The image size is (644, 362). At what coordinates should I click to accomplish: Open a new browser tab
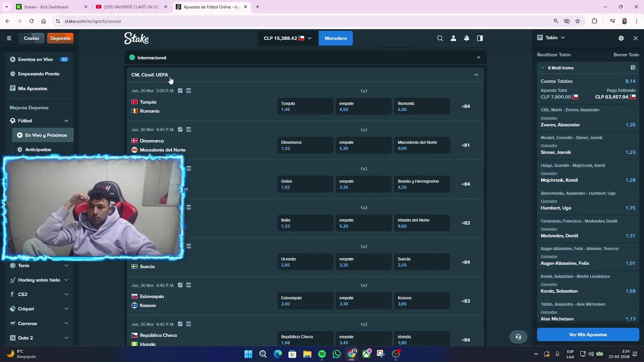point(258,7)
